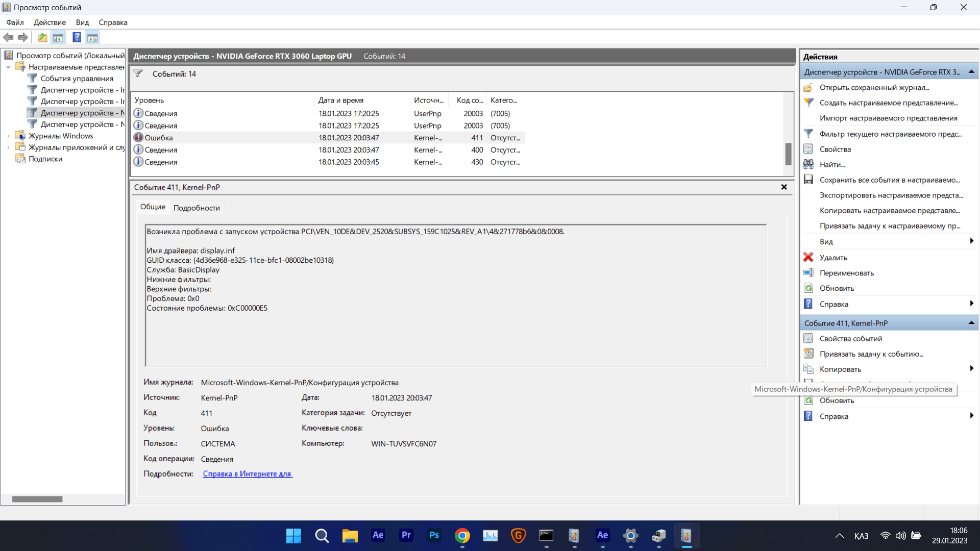980x551 pixels.
Task: Click the Привязать задачу к событию icon
Action: (808, 354)
